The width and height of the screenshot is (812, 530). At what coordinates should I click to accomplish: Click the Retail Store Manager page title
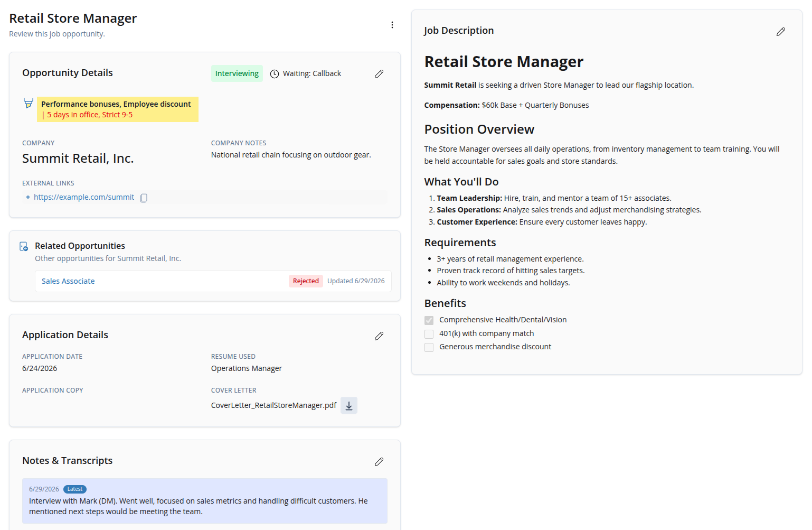(x=73, y=18)
